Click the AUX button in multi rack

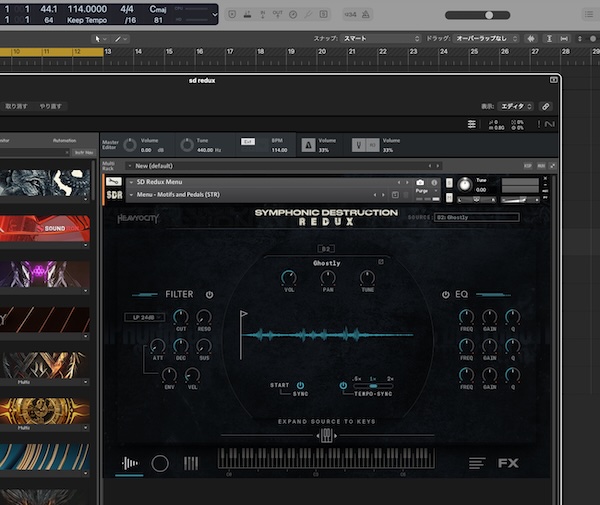541,166
